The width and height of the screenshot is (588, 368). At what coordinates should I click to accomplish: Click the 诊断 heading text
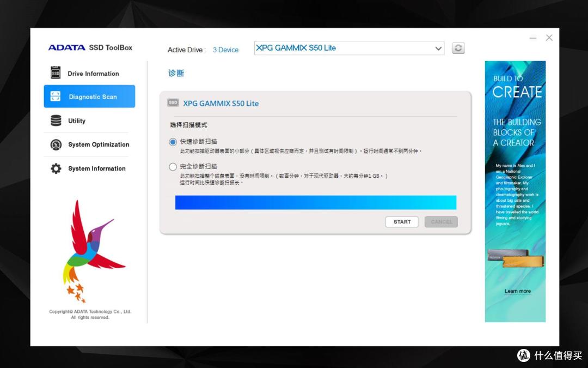pos(176,73)
